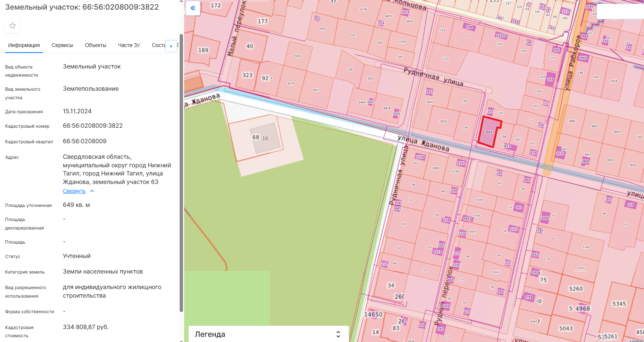Switch to the Объекты tab

click(x=95, y=45)
